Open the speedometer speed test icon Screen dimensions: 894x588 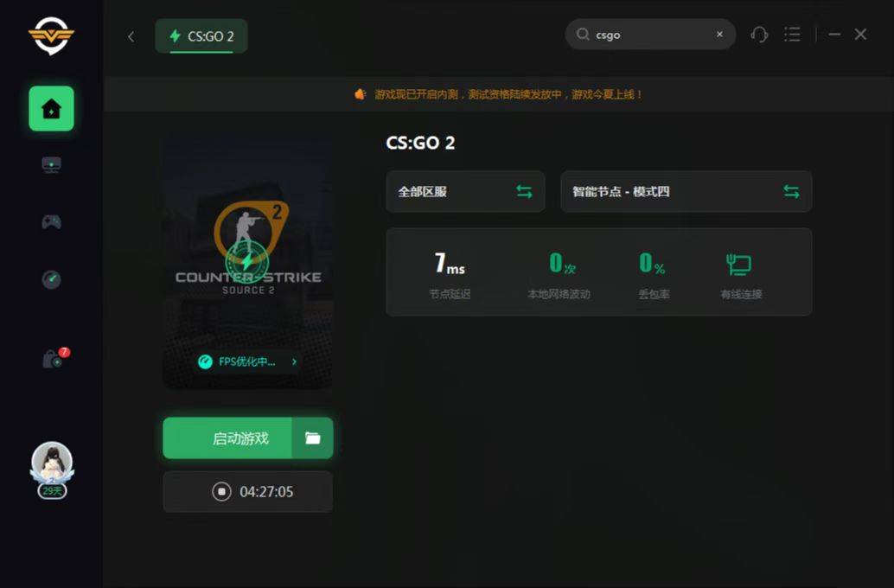(x=51, y=279)
